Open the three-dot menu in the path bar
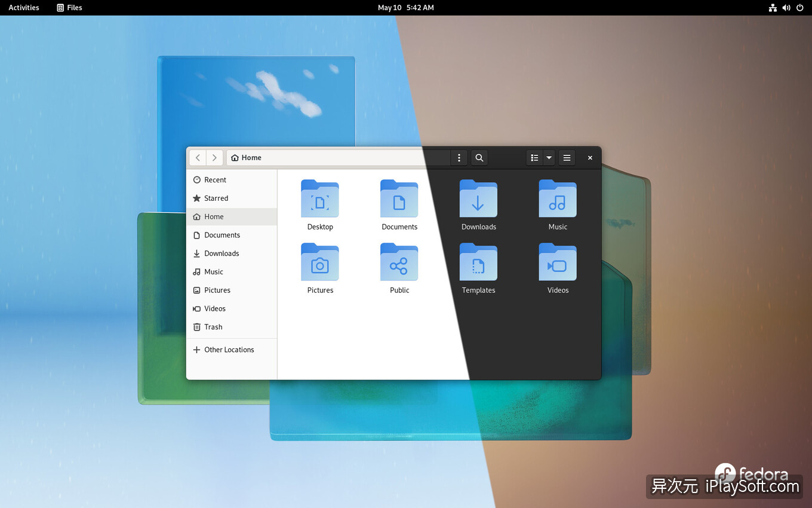Viewport: 812px width, 508px height. (459, 157)
